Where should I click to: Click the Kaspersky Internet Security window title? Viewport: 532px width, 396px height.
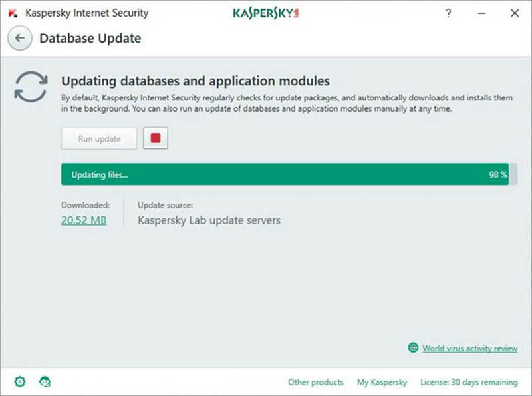[87, 13]
